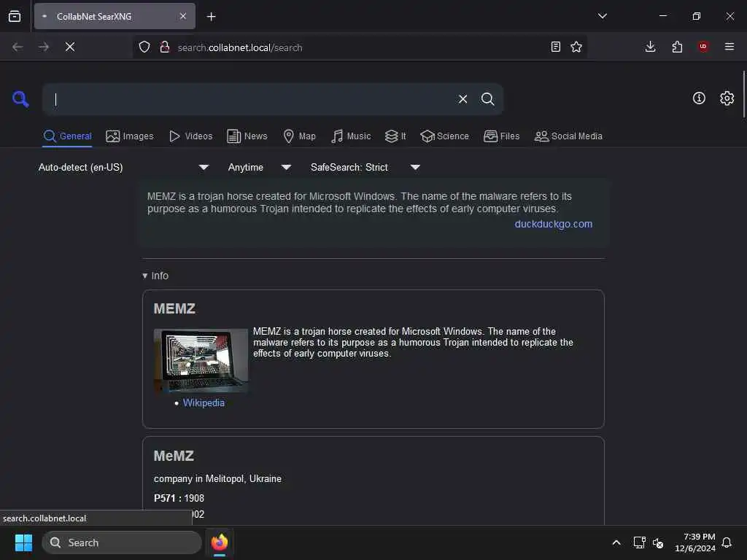
Task: Open Firefox downloads panel
Action: pyautogui.click(x=650, y=47)
